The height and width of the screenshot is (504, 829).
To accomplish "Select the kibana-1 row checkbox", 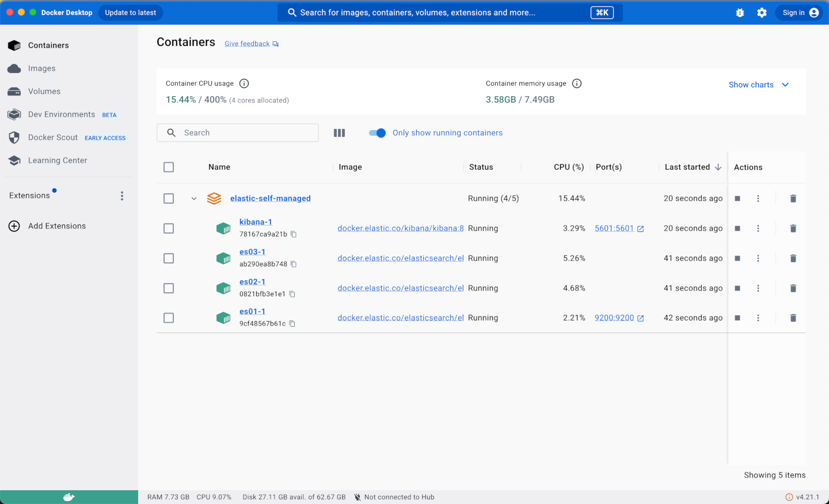I will [x=169, y=228].
